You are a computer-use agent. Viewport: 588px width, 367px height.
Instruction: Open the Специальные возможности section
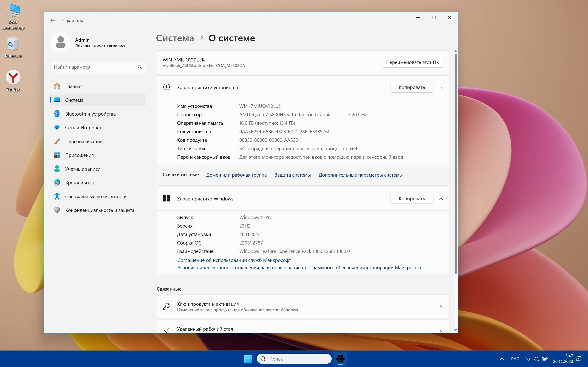click(96, 196)
